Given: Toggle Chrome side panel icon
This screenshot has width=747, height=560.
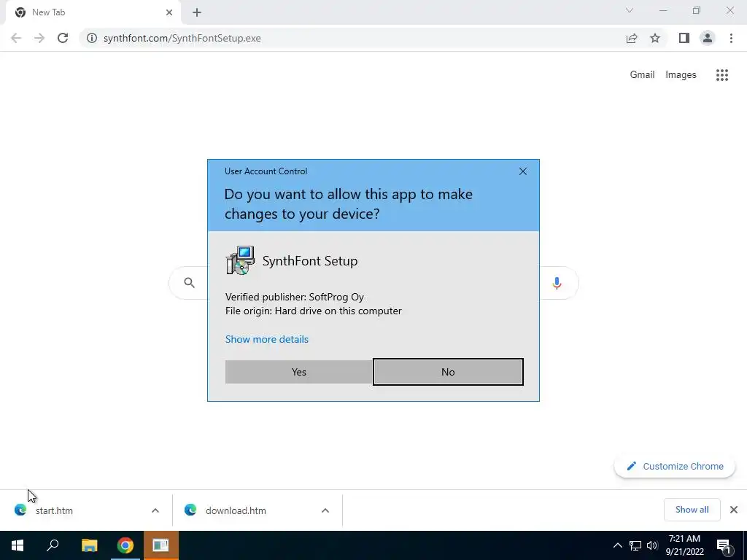Looking at the screenshot, I should [684, 38].
